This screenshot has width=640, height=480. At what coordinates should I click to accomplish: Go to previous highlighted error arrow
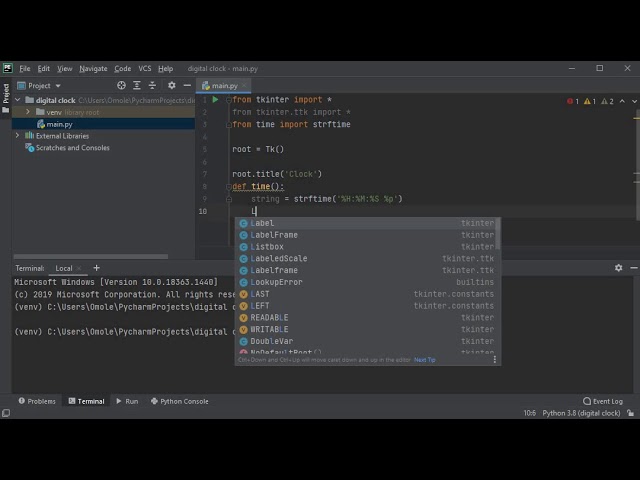point(622,101)
